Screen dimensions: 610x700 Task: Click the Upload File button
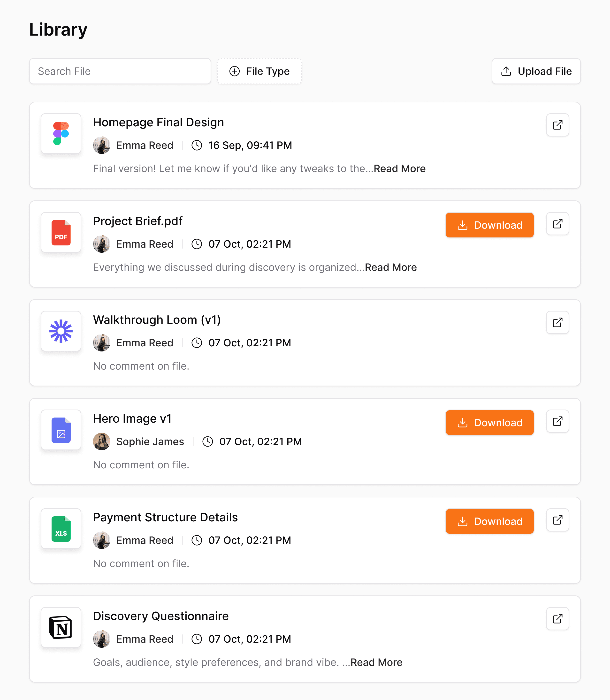point(536,71)
